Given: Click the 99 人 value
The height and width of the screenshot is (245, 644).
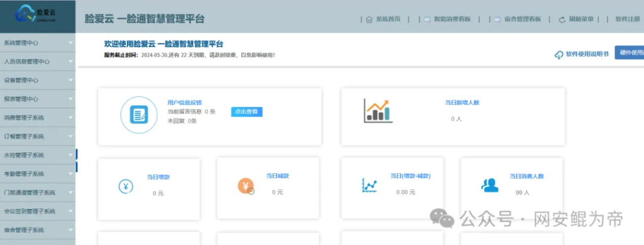Looking at the screenshot, I should (x=523, y=192).
